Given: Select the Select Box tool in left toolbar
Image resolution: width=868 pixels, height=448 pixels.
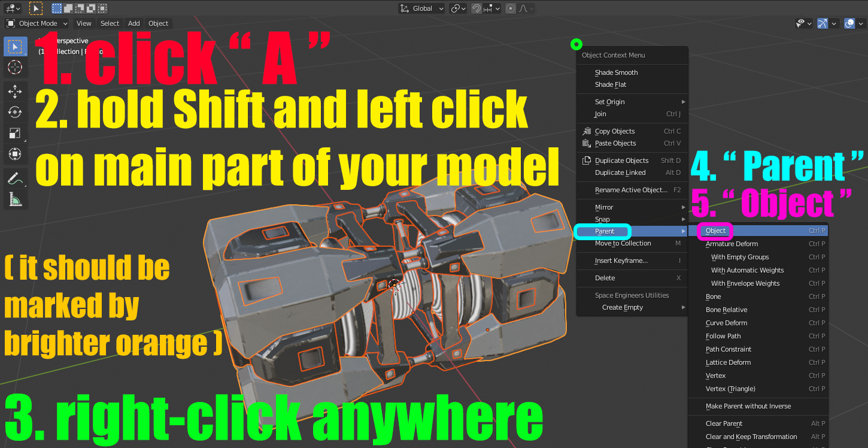Looking at the screenshot, I should point(16,47).
